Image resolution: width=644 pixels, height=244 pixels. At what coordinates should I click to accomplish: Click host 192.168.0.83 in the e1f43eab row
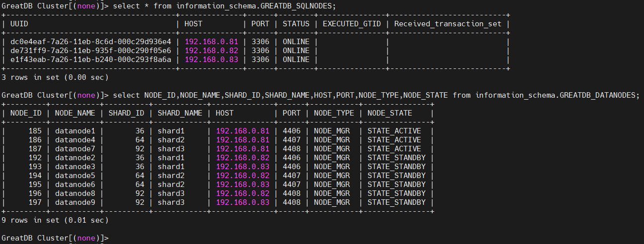(211, 60)
